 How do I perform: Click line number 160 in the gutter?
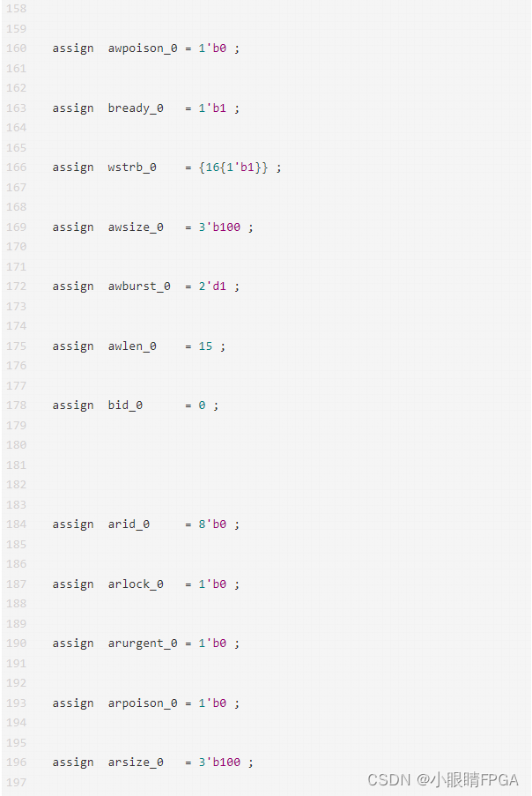[x=16, y=48]
